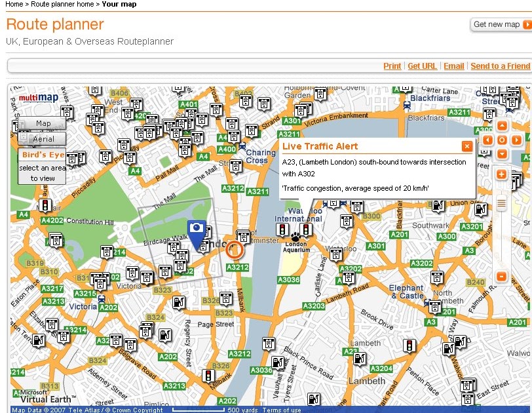Click traffic light icon near Lambeth label
This screenshot has width=532, height=413.
tap(409, 346)
